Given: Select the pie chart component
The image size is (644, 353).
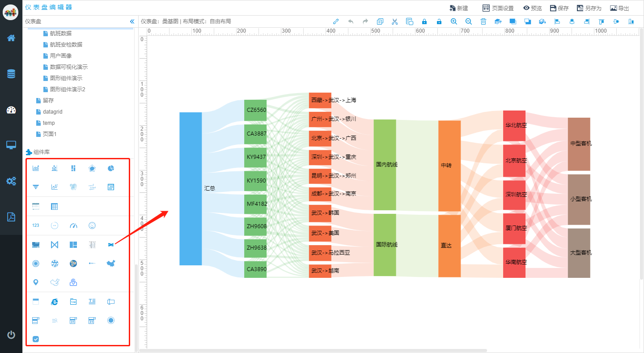Looking at the screenshot, I should [x=111, y=168].
